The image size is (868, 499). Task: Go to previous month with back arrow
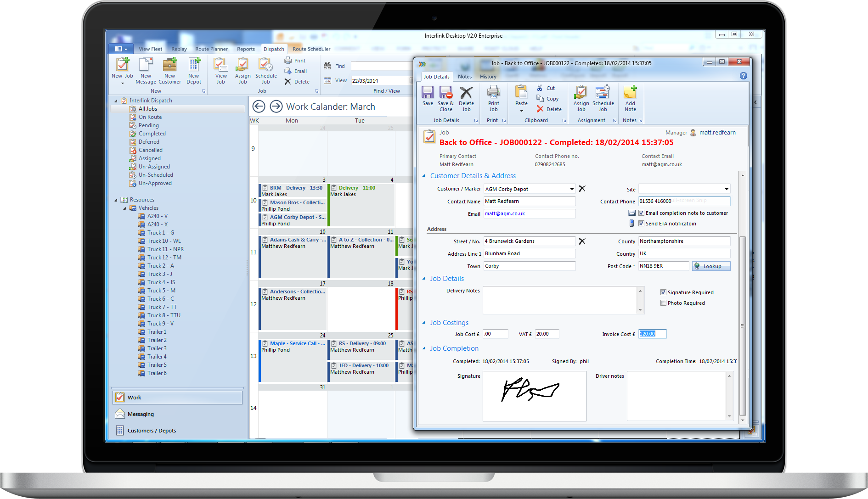[x=259, y=107]
